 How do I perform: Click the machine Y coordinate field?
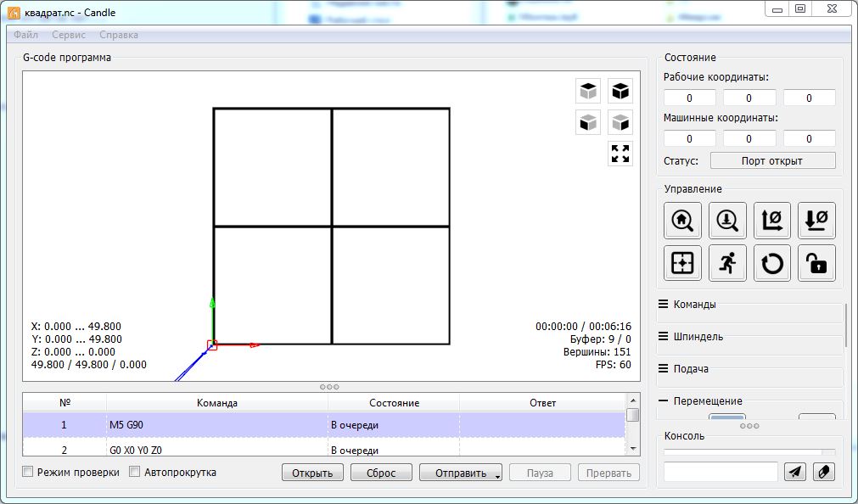point(749,138)
